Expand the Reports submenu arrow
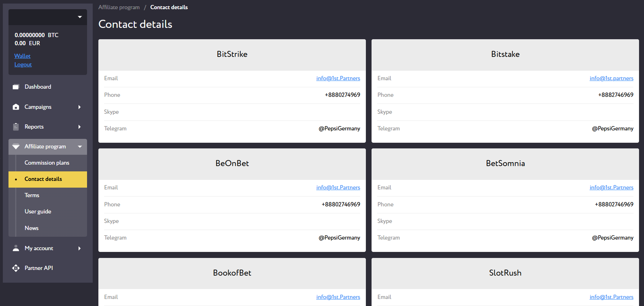The height and width of the screenshot is (306, 644). pyautogui.click(x=80, y=127)
